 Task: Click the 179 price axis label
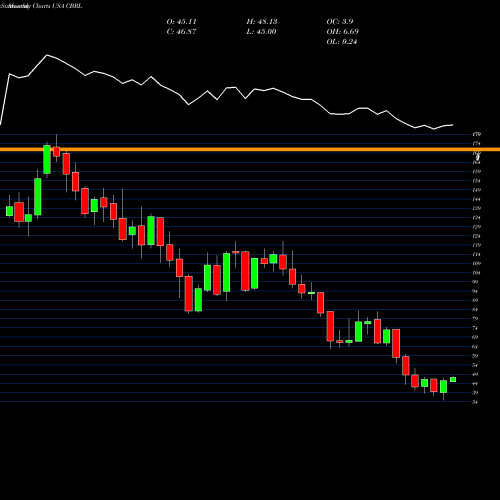[x=476, y=134]
